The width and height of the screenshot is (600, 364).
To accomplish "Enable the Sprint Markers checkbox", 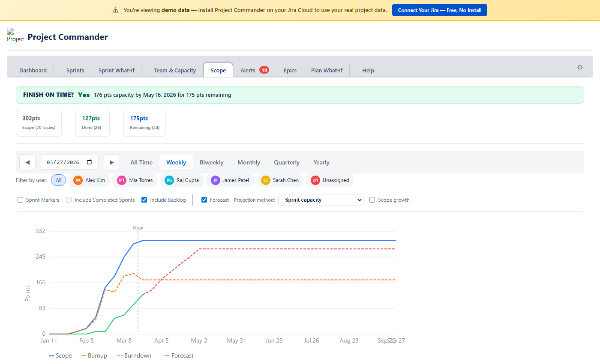I will [x=21, y=200].
